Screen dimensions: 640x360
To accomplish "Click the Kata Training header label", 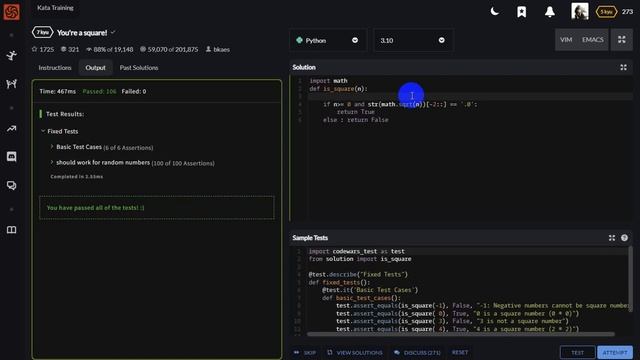I will (55, 8).
